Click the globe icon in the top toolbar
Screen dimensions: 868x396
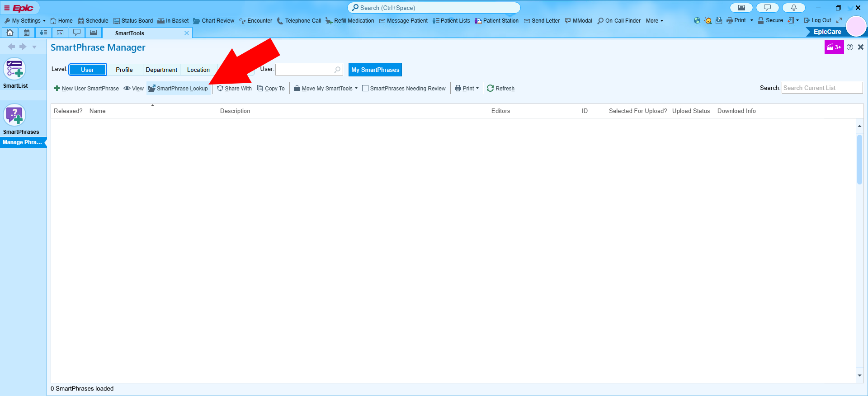click(x=697, y=20)
